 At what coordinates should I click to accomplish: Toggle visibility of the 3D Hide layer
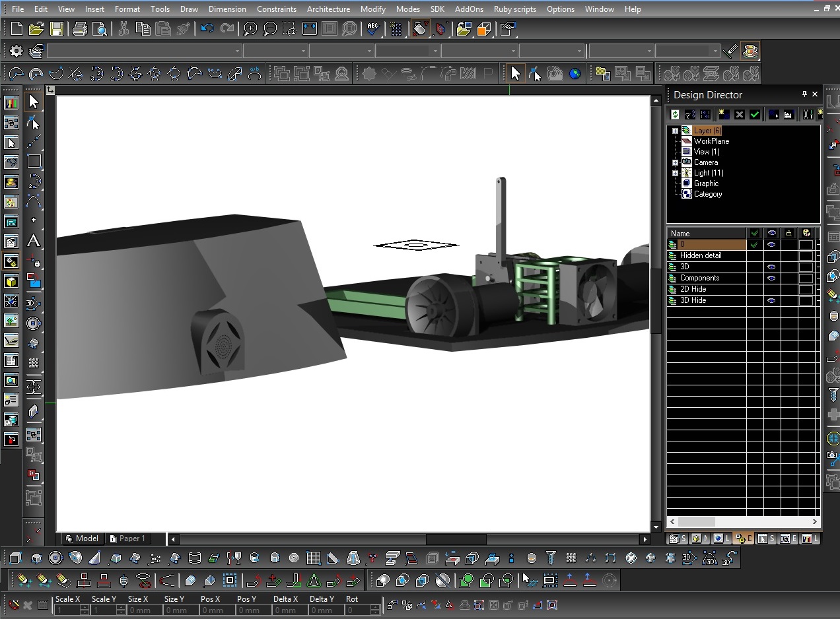[771, 301]
